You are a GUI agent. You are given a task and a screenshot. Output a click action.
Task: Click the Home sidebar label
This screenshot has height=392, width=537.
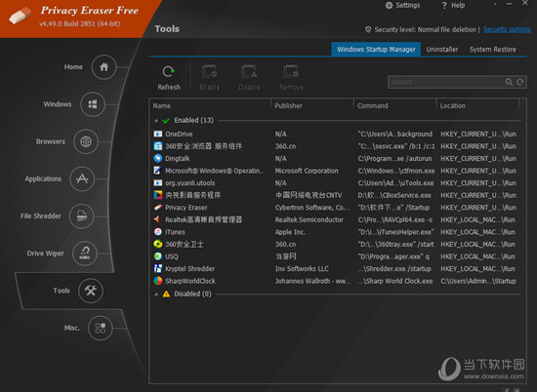coord(73,67)
